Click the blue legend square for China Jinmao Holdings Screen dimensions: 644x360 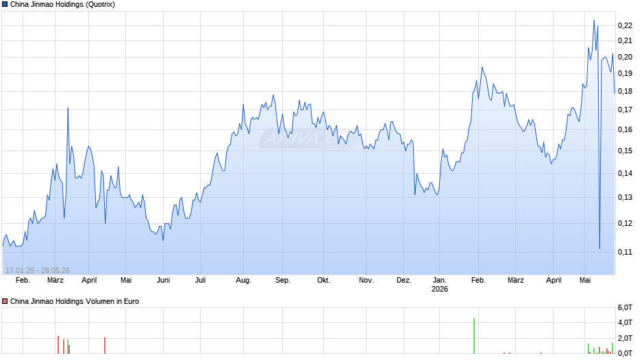(x=5, y=5)
